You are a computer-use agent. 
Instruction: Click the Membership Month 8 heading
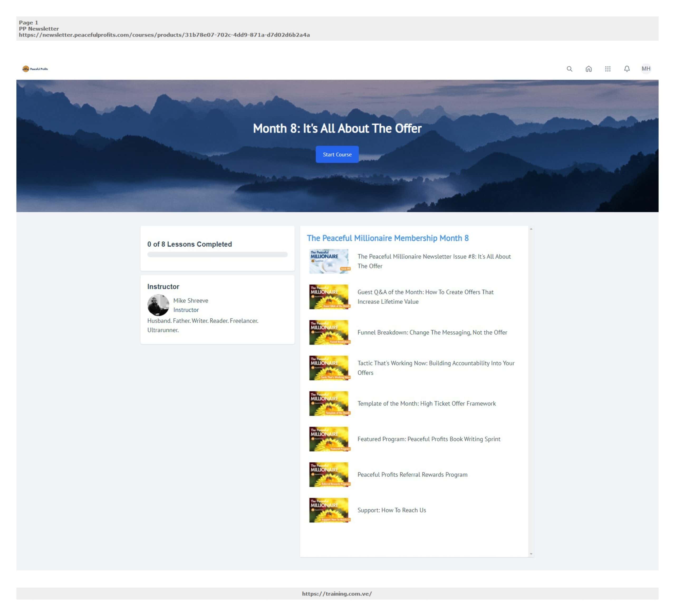coord(387,238)
